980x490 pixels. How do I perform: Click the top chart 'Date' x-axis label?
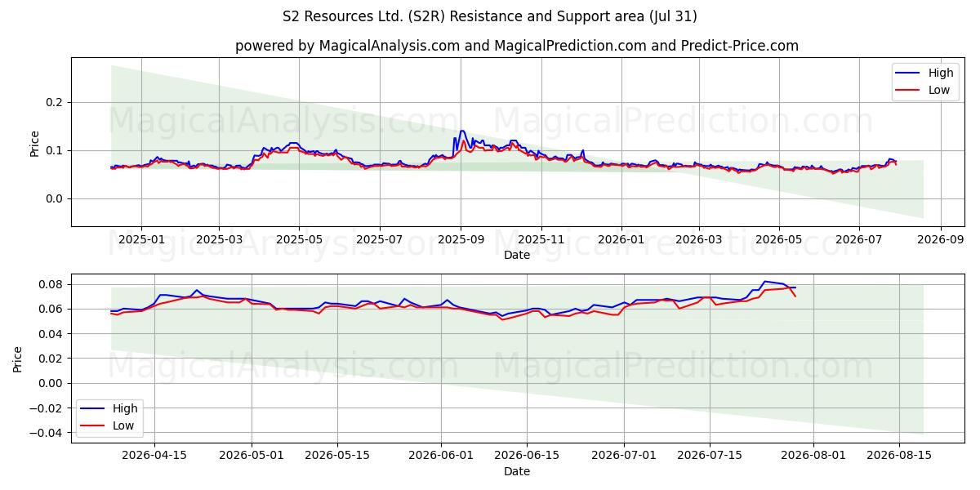pyautogui.click(x=517, y=255)
